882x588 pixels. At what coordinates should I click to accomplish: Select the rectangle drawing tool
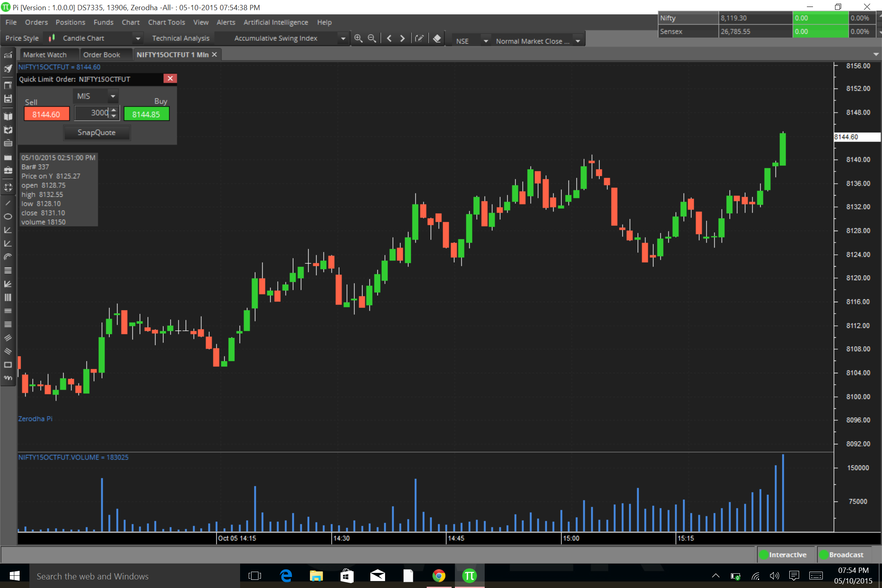(8, 365)
